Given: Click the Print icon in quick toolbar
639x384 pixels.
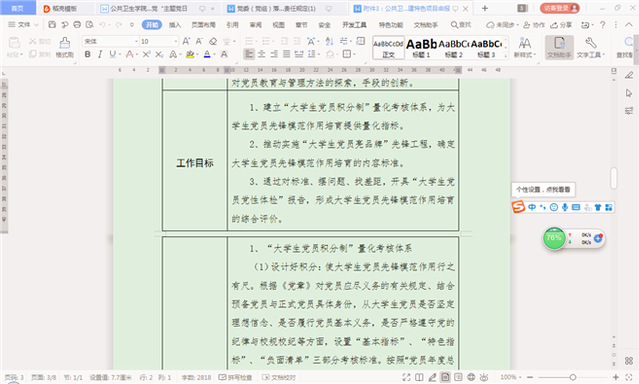Looking at the screenshot, I should [x=77, y=25].
